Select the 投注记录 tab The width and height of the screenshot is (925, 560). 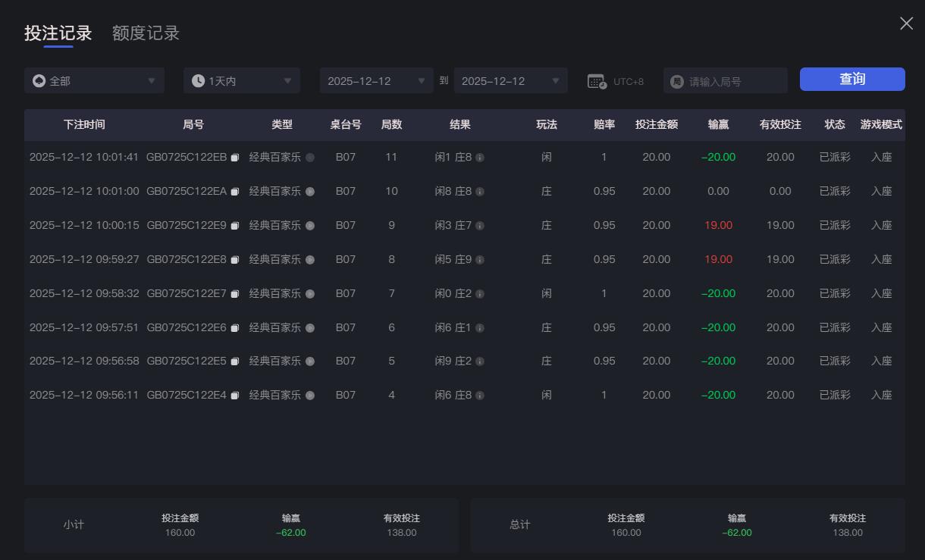pyautogui.click(x=59, y=33)
